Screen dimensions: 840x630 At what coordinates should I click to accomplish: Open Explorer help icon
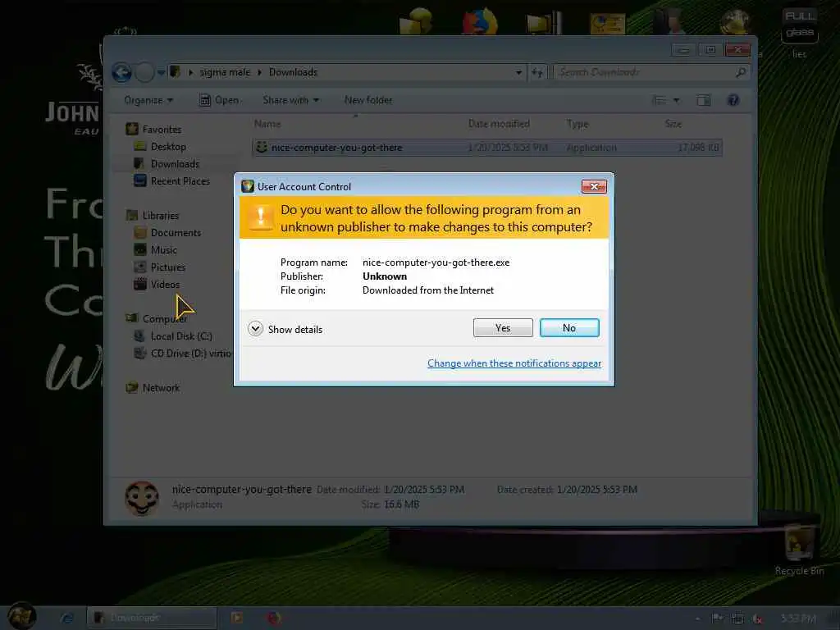coord(733,100)
